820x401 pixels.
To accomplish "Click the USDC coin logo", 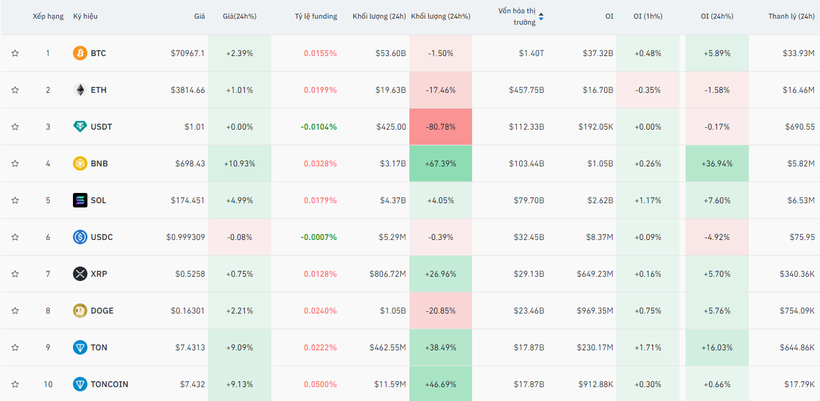I will 80,237.
